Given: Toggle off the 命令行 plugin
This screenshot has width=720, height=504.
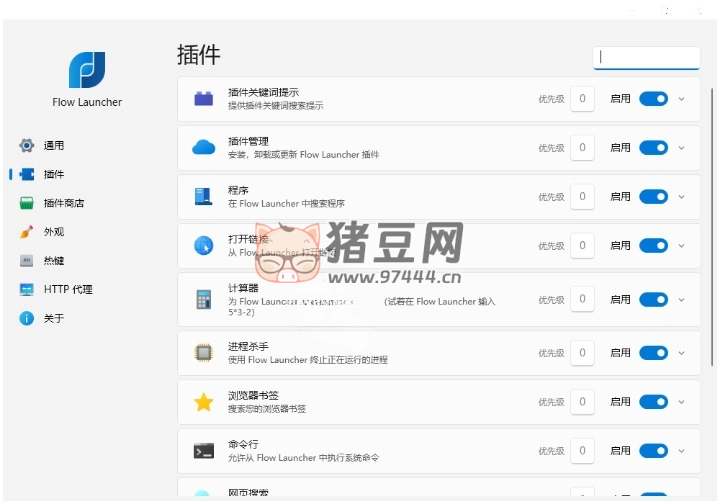Looking at the screenshot, I should 653,451.
